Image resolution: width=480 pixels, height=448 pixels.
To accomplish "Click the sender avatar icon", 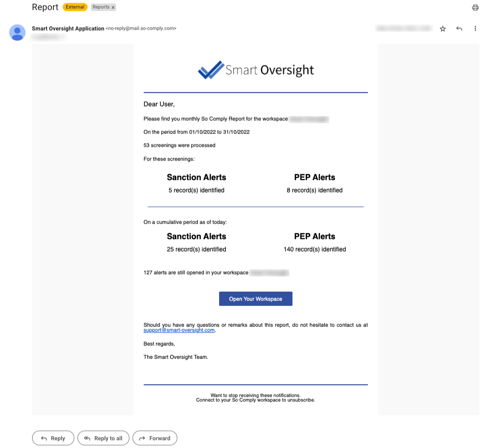I will coord(17,33).
